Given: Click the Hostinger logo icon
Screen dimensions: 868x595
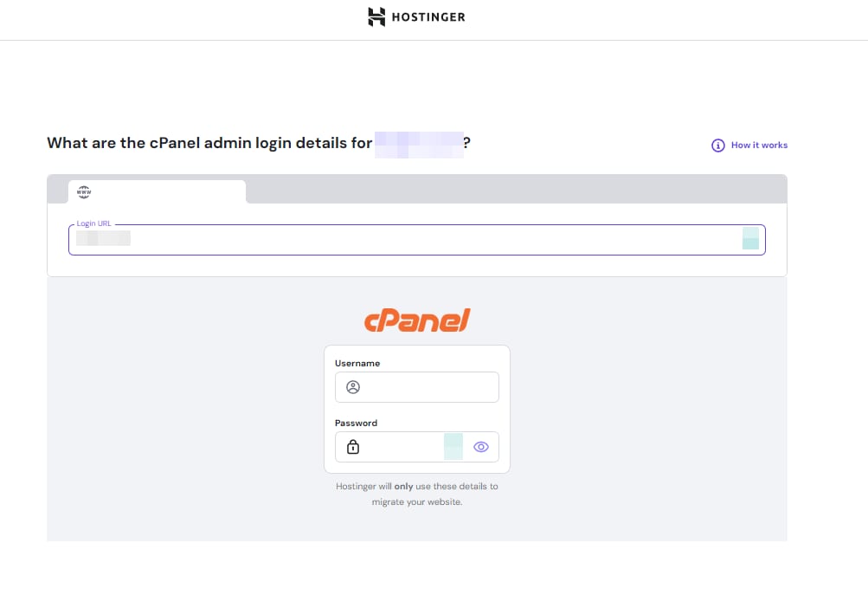Looking at the screenshot, I should (x=376, y=17).
